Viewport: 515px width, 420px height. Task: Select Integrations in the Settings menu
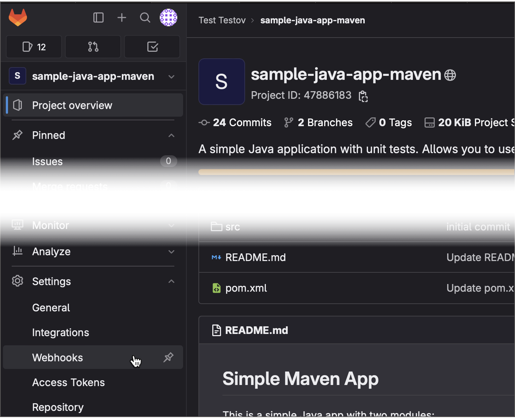(61, 332)
